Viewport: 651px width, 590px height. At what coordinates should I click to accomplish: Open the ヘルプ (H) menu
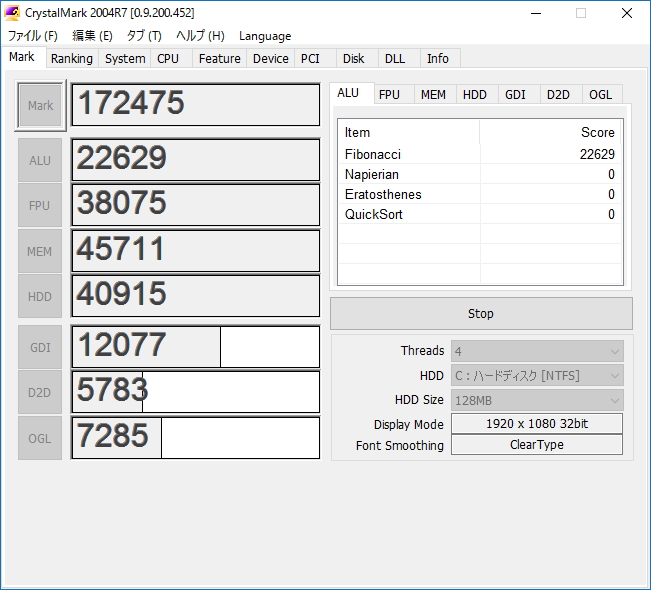pyautogui.click(x=200, y=36)
